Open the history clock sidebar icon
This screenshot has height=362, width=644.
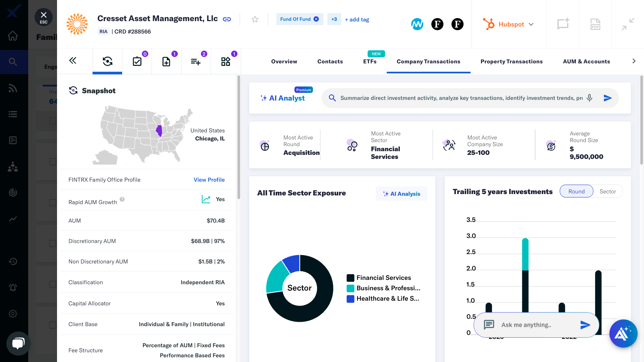click(13, 261)
